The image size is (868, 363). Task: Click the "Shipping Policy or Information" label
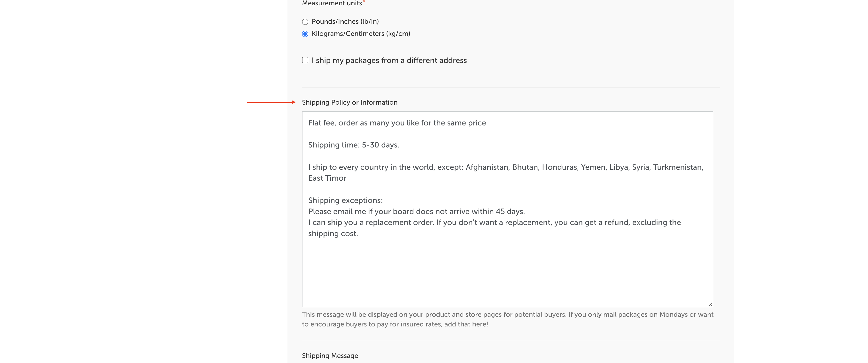pyautogui.click(x=349, y=102)
